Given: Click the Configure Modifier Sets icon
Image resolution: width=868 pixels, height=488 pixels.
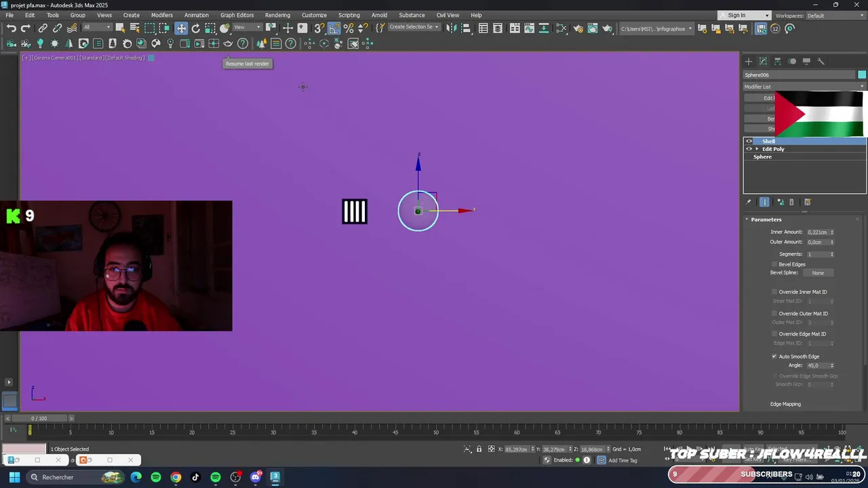Looking at the screenshot, I should point(808,202).
